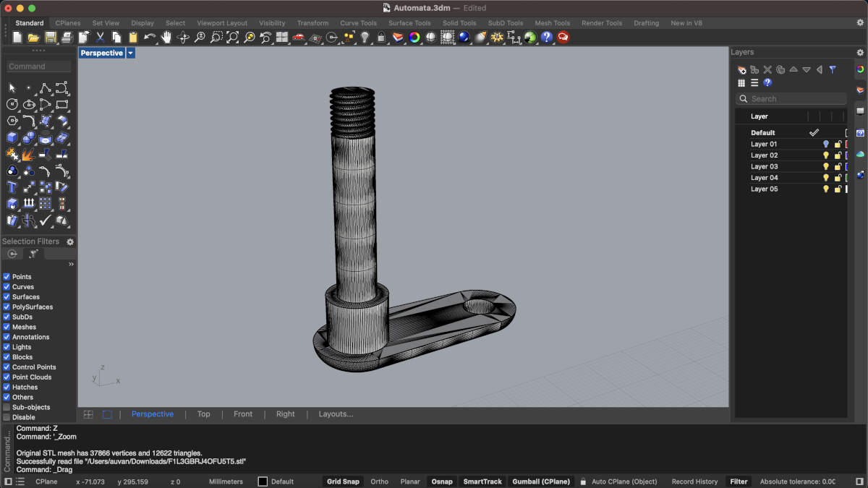Click the green color swatch of Layer 04
Viewport: 868px width, 488px height.
pyautogui.click(x=847, y=178)
